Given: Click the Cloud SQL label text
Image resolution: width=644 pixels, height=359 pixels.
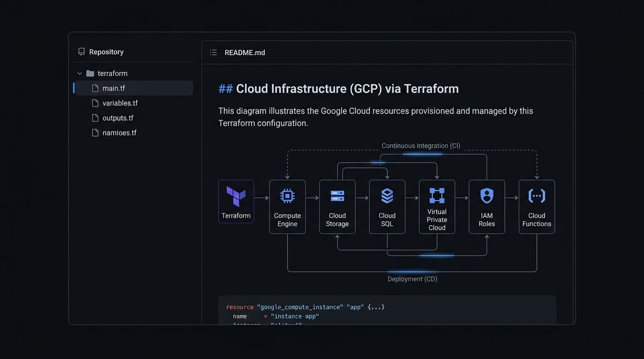Looking at the screenshot, I should click(x=387, y=220).
